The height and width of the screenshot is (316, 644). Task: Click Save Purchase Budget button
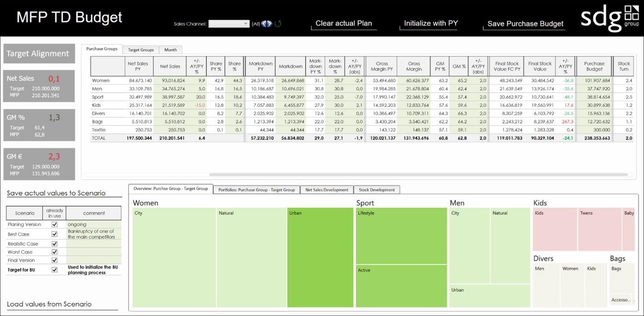pos(525,23)
